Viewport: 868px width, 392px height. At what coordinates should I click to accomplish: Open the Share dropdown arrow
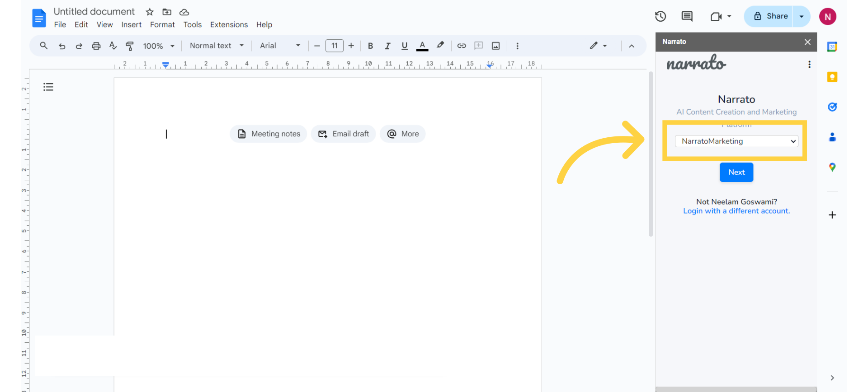802,16
